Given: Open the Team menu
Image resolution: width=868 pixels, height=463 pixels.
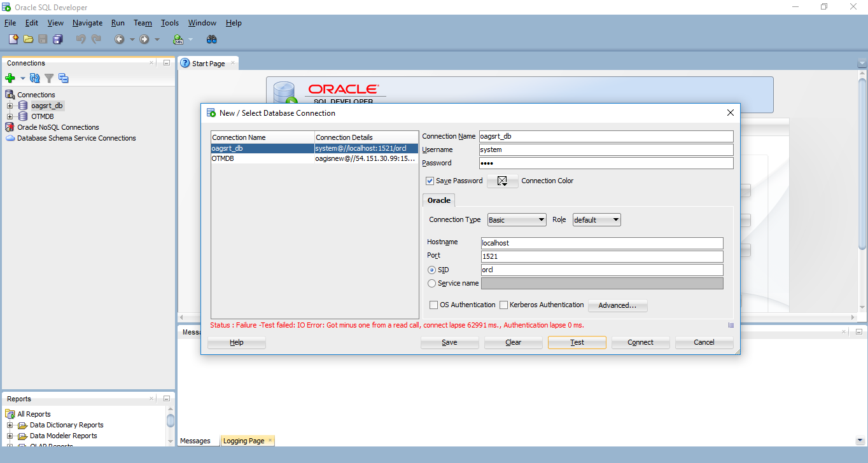Looking at the screenshot, I should (x=143, y=23).
